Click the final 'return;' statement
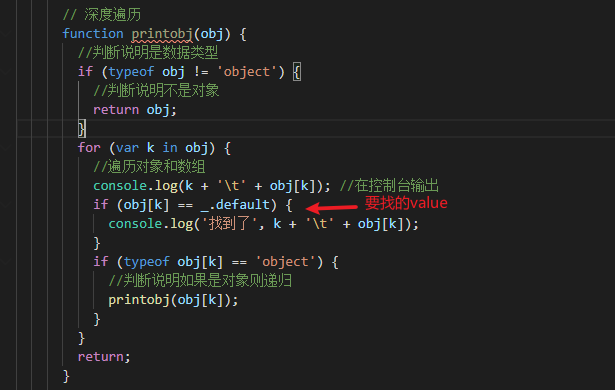 point(104,357)
